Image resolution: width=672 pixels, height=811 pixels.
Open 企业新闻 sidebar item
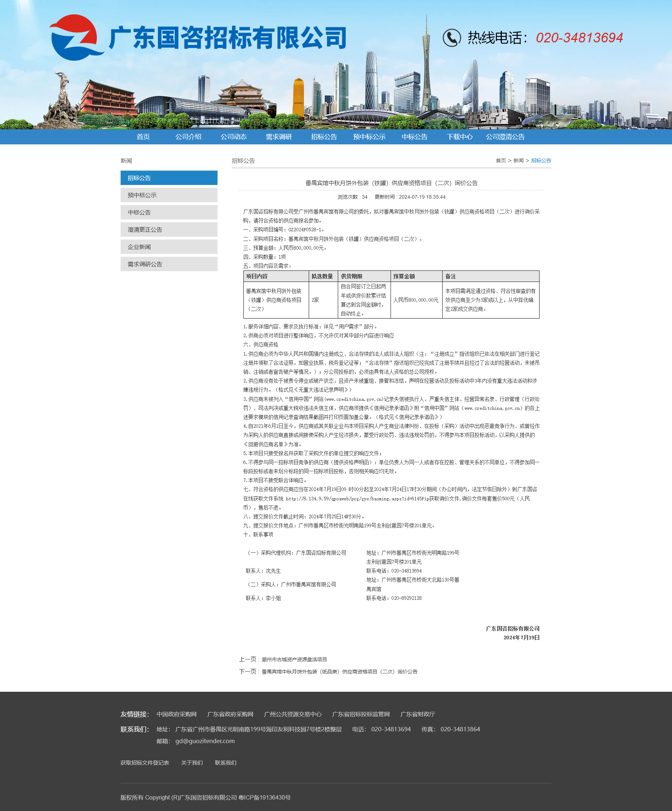(x=169, y=247)
